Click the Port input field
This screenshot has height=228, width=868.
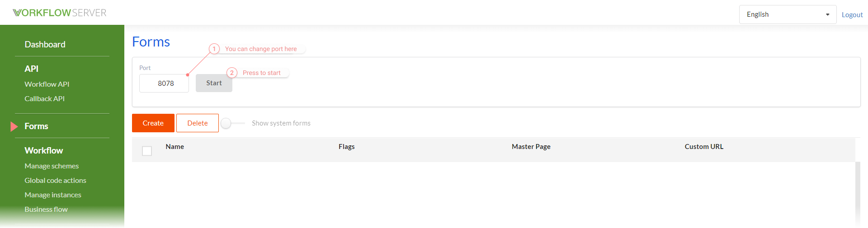164,83
